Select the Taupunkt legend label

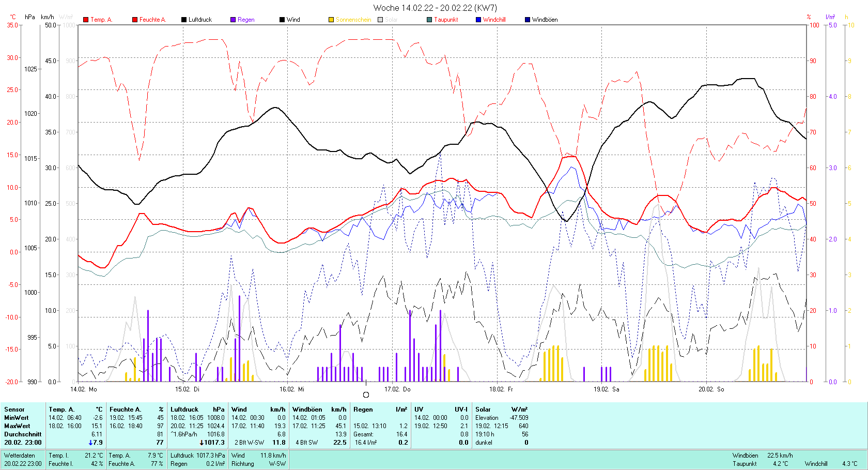[446, 20]
